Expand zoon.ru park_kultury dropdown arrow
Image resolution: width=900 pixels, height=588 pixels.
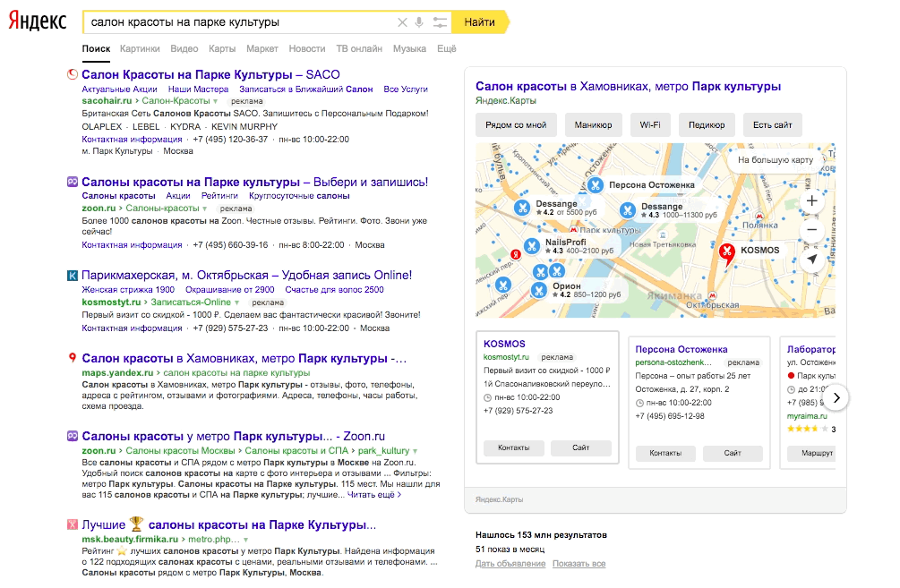pyautogui.click(x=415, y=451)
